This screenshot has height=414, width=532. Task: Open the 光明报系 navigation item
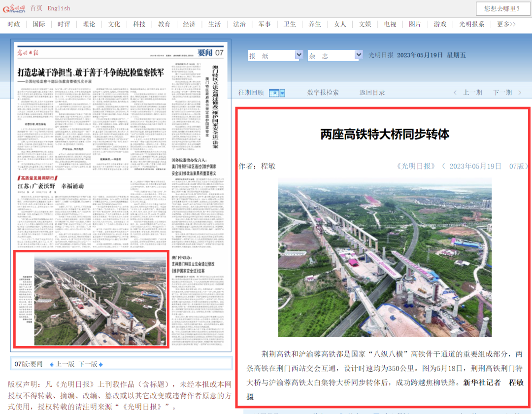coord(471,24)
